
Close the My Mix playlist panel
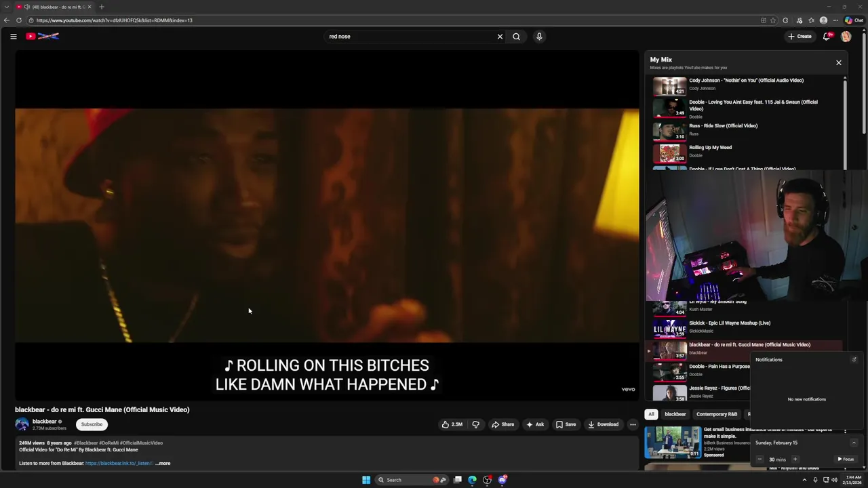(839, 62)
